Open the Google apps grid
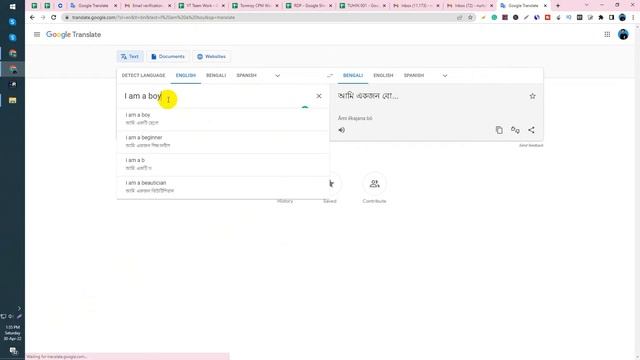 pyautogui.click(x=607, y=35)
